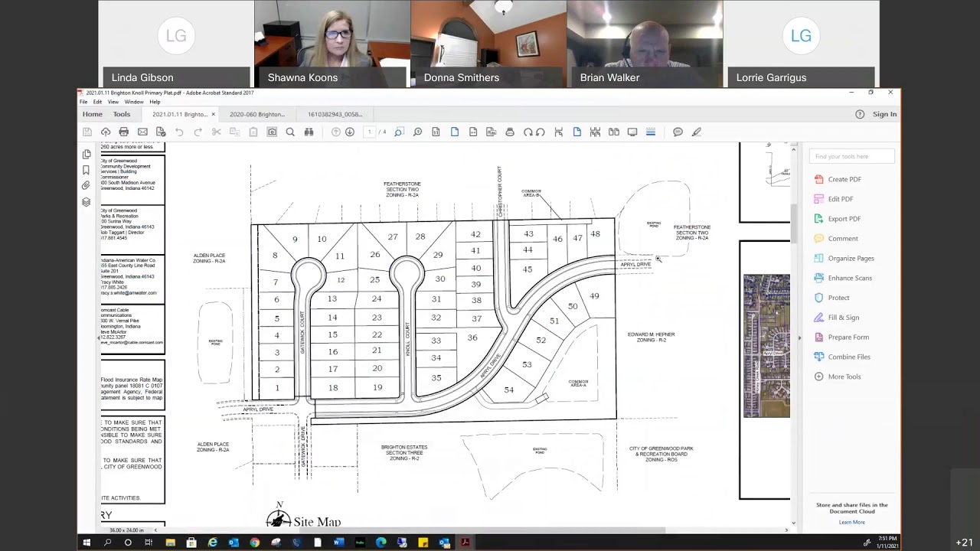This screenshot has width=980, height=551.
Task: Open Chrome from the taskbar
Action: tap(255, 543)
